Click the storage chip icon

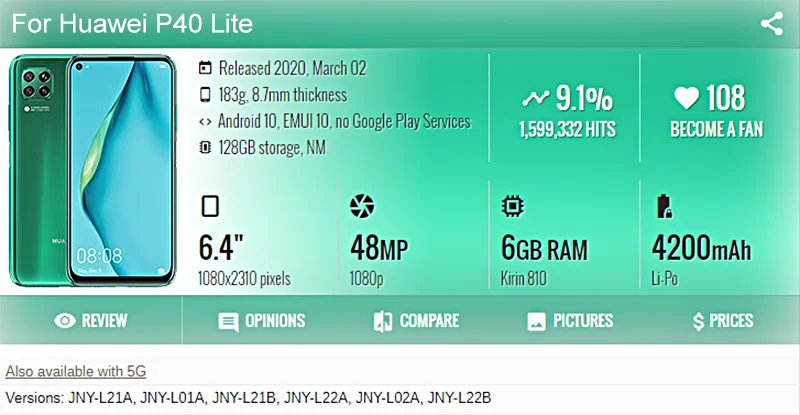tap(205, 149)
